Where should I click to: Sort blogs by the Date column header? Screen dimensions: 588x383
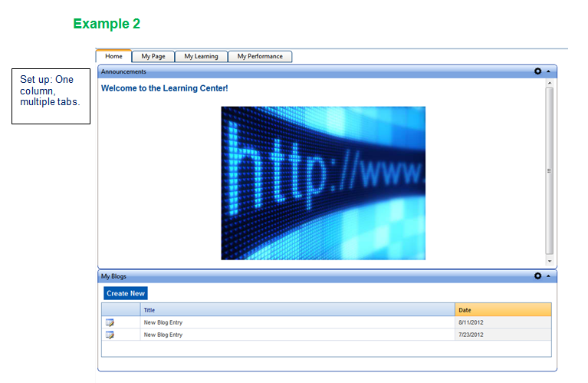click(x=465, y=310)
